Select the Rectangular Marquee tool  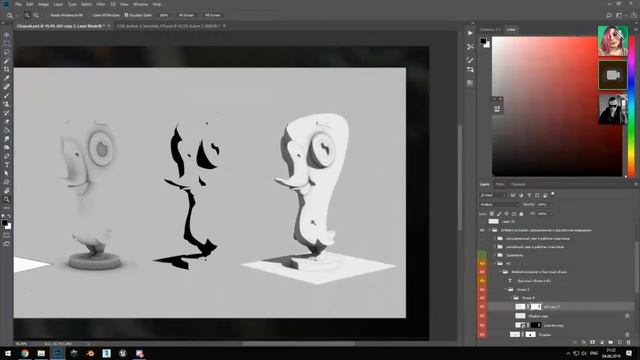pos(7,44)
